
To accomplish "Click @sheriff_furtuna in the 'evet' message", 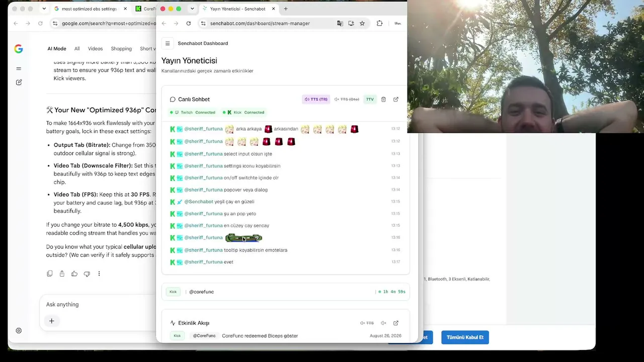I will 203,262.
